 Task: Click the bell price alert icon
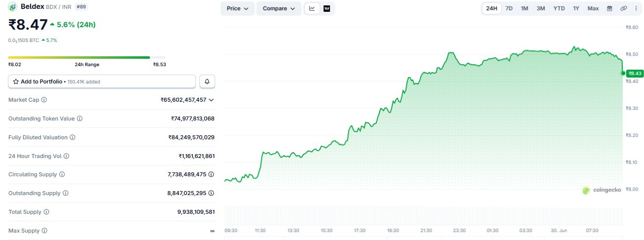coord(207,81)
